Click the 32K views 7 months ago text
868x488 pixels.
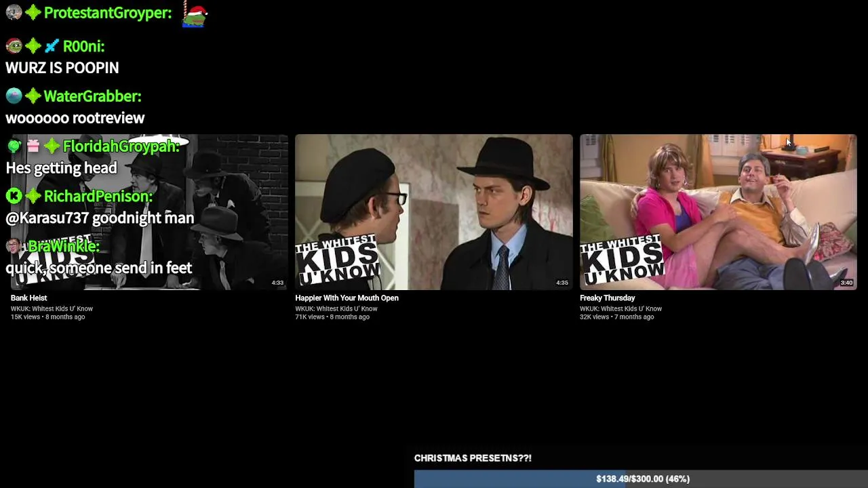pyautogui.click(x=617, y=317)
